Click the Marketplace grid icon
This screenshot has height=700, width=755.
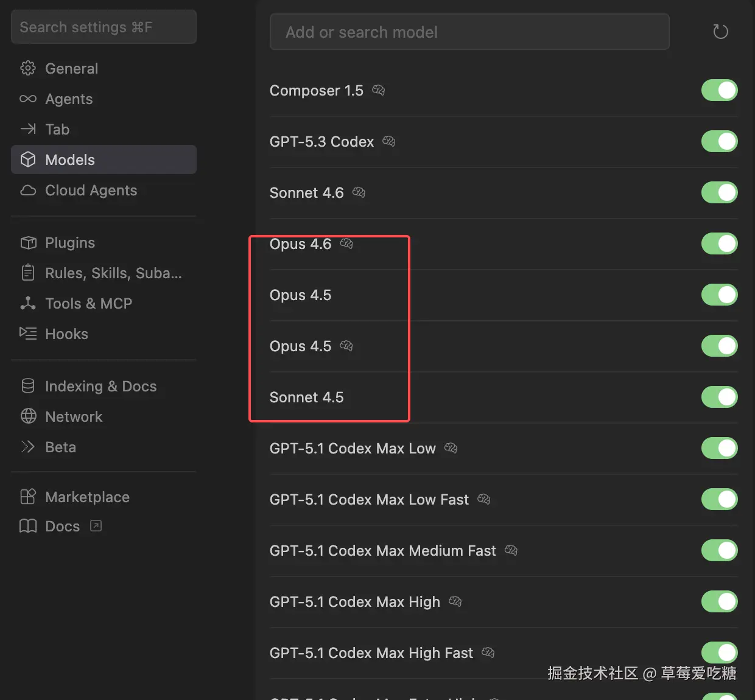[x=28, y=497]
